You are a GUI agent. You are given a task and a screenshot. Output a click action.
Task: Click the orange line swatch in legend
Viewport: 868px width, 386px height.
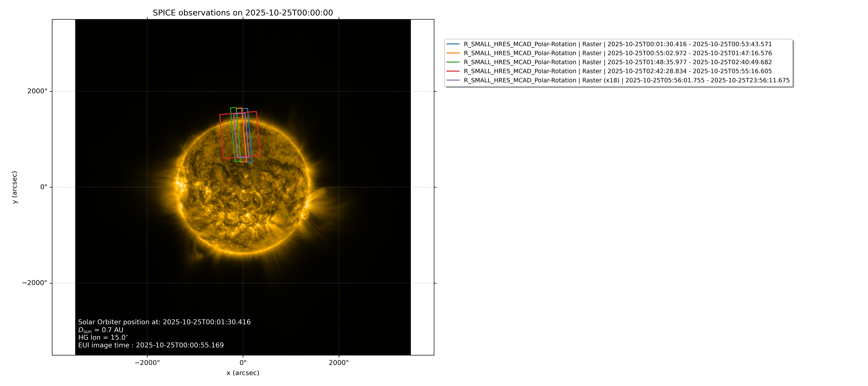tap(453, 53)
